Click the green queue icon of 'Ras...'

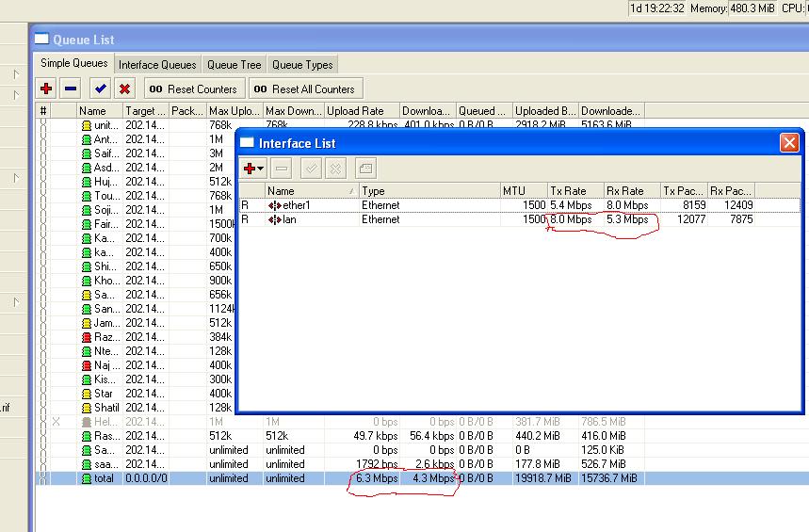point(87,436)
